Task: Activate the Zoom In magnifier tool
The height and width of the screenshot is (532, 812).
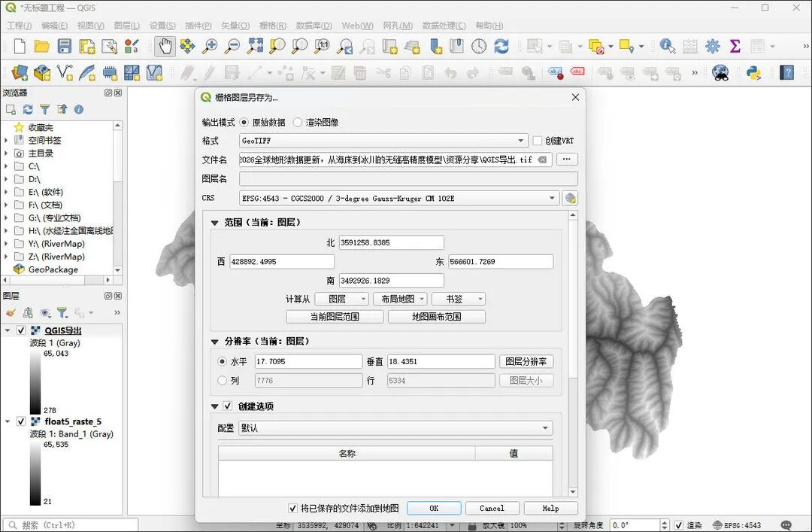Action: coord(210,46)
